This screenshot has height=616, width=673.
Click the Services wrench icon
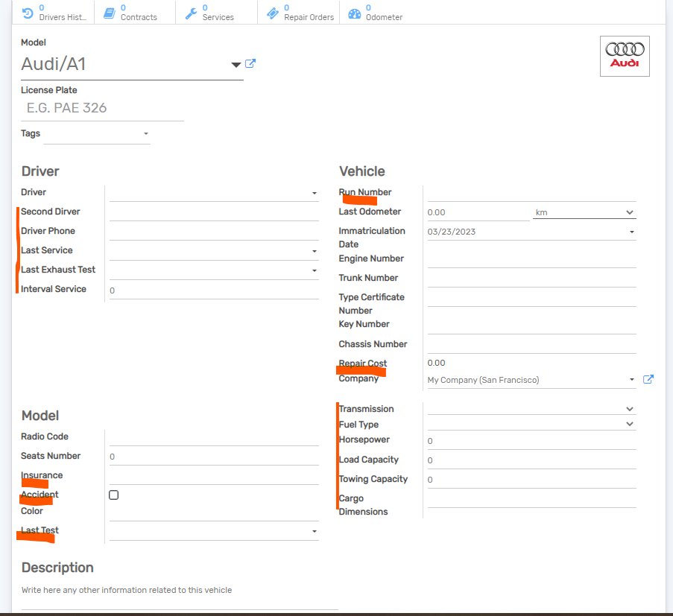click(191, 13)
